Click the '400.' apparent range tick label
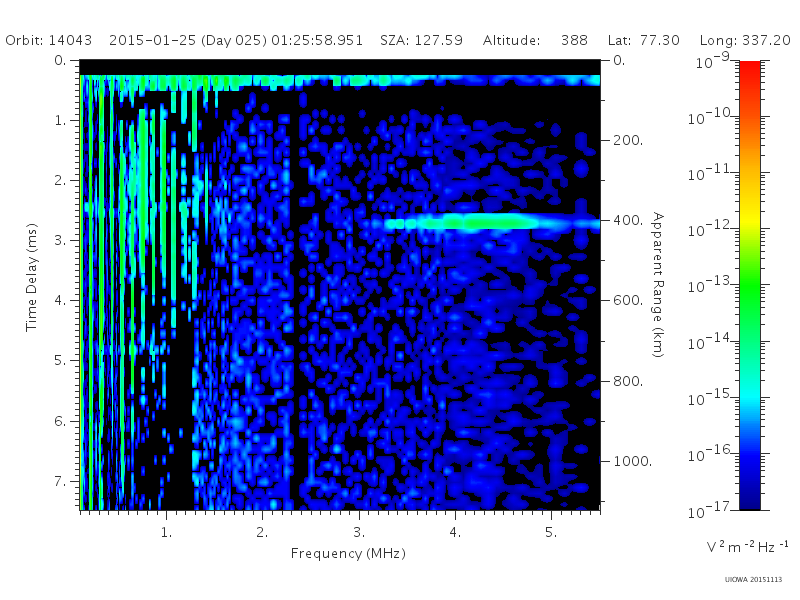Screen dimensions: 800x600 click(628, 220)
